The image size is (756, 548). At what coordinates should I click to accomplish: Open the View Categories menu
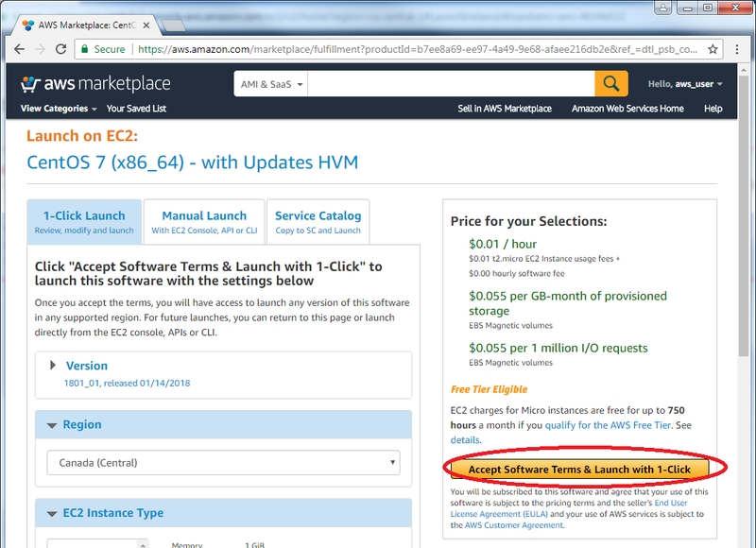point(59,109)
